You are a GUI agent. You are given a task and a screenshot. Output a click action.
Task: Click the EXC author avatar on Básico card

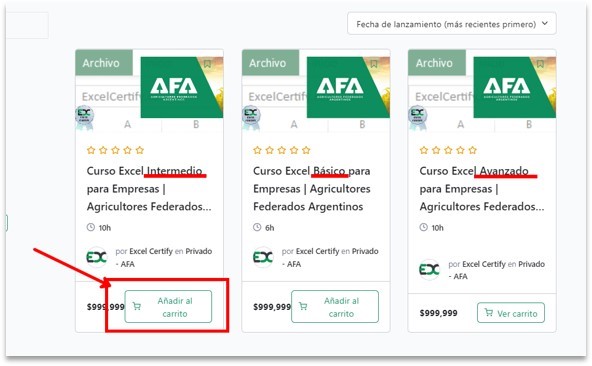coord(263,257)
